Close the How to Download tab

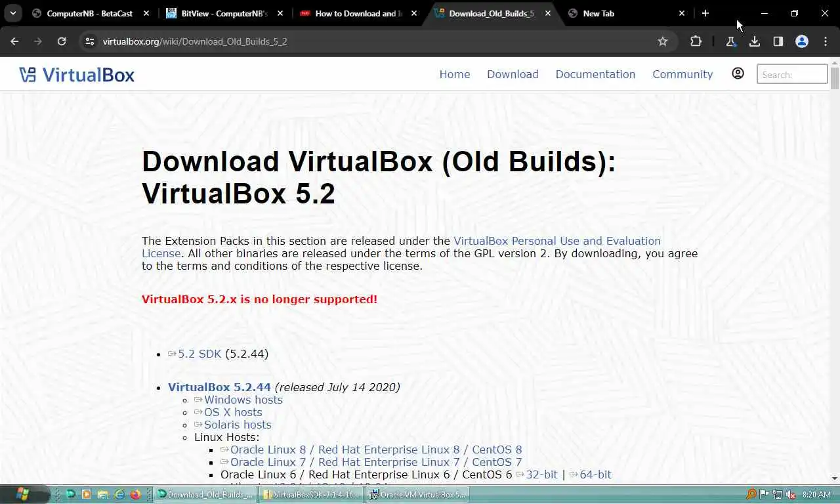(413, 13)
